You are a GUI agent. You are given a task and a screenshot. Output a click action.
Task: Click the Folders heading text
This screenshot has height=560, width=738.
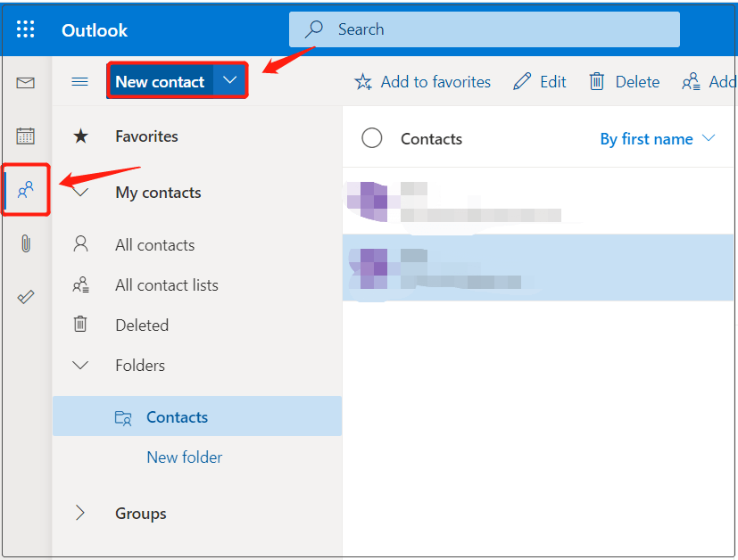(x=140, y=366)
